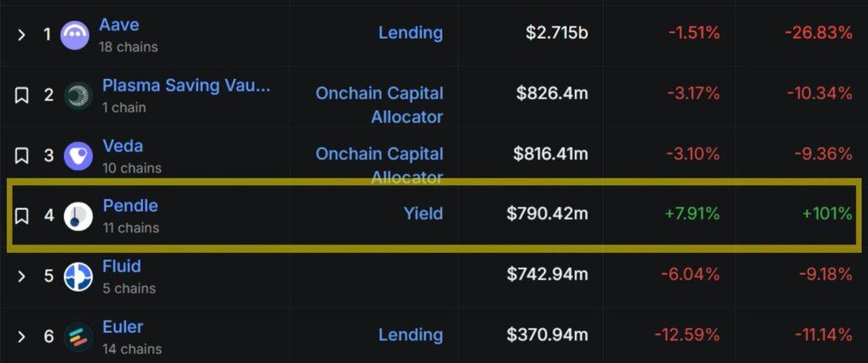Click the Pendle protocol logo icon

pos(78,216)
